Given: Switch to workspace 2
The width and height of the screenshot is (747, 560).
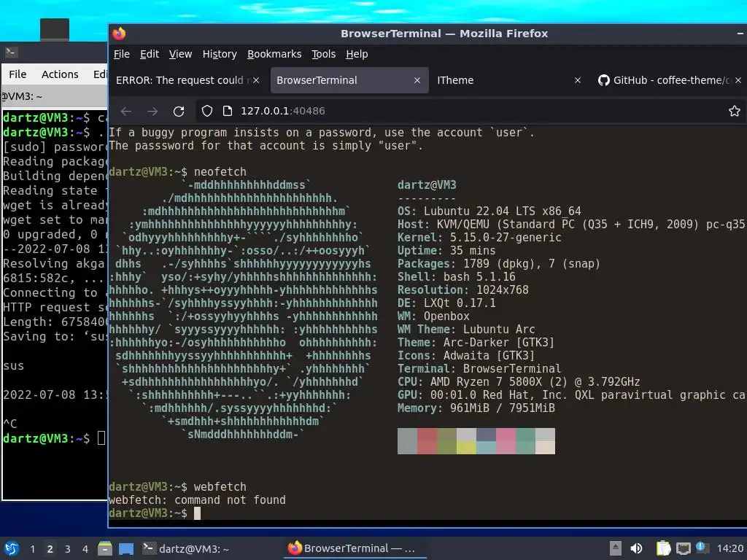Looking at the screenshot, I should [x=50, y=549].
